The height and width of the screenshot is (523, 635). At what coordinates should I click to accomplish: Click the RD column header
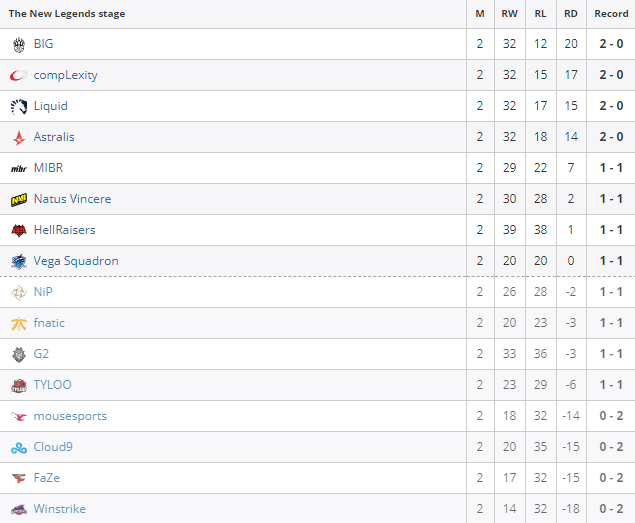(x=570, y=14)
